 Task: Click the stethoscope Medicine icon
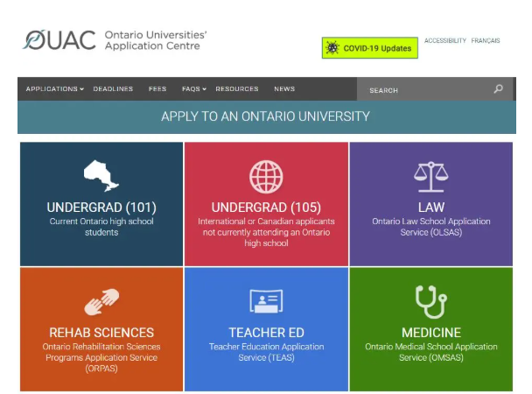tap(430, 301)
